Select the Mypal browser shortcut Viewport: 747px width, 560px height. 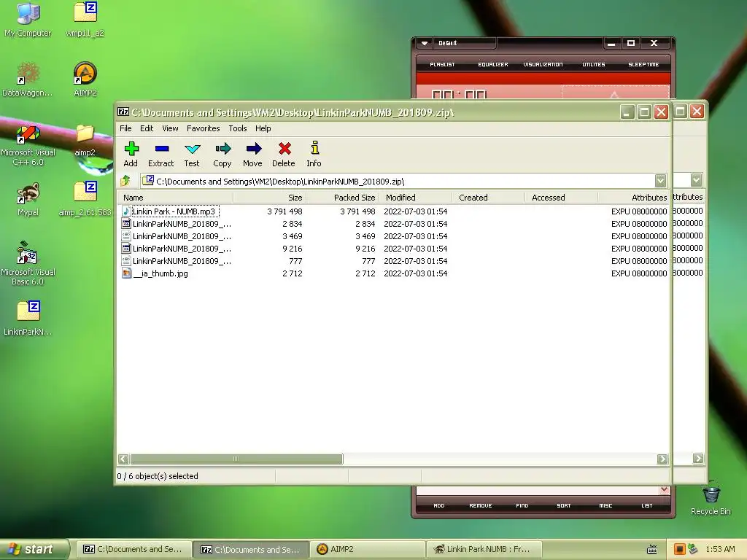click(28, 199)
